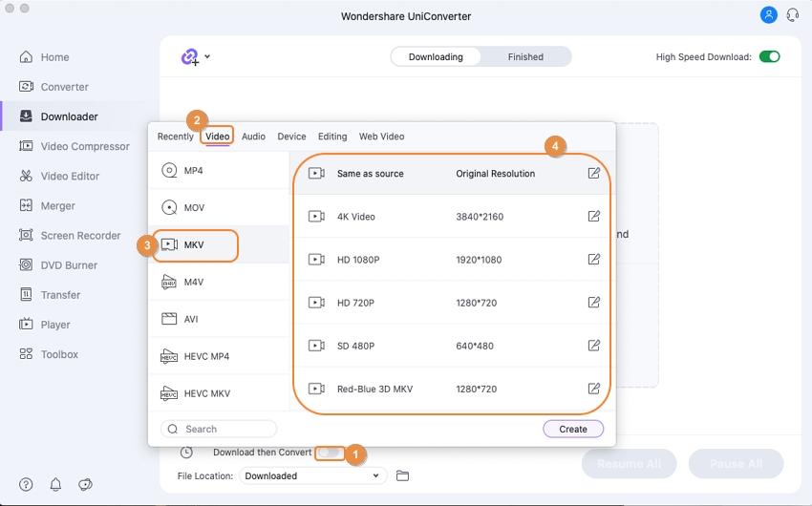Viewport: 812px width, 506px height.
Task: Click the Create button
Action: click(x=573, y=429)
